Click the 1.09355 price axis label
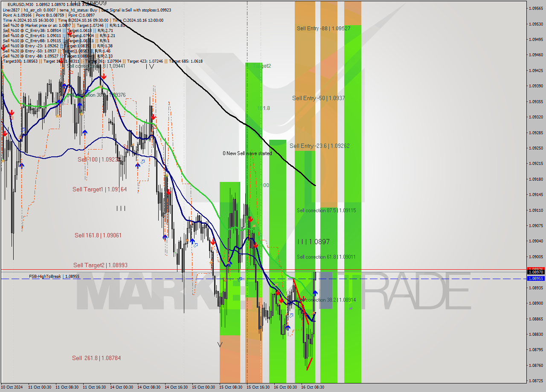The width and height of the screenshot is (546, 392). pos(536,101)
